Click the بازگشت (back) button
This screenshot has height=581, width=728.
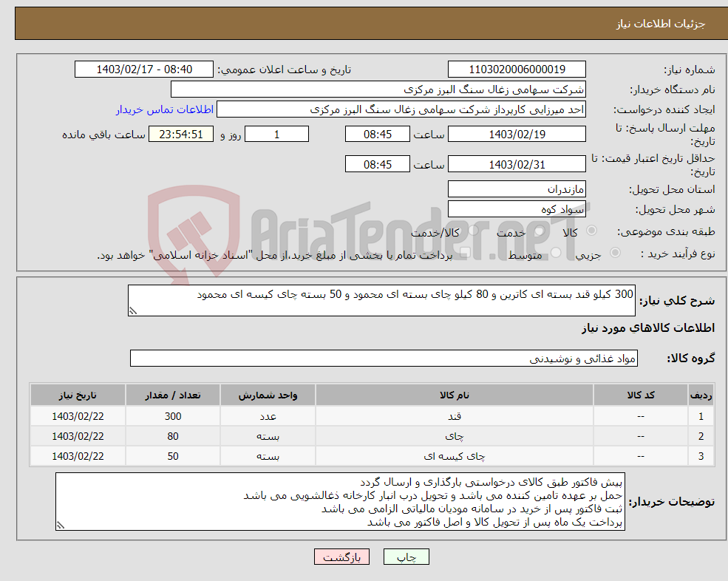[341, 557]
